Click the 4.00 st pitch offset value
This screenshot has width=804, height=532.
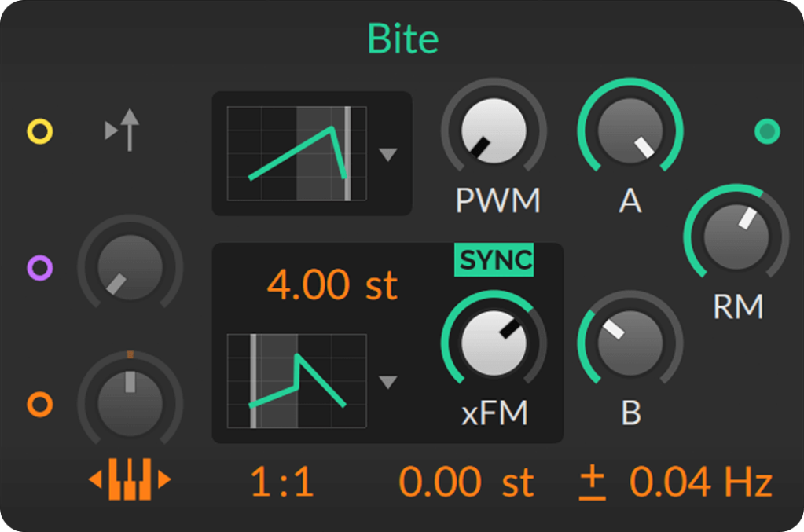pyautogui.click(x=332, y=285)
